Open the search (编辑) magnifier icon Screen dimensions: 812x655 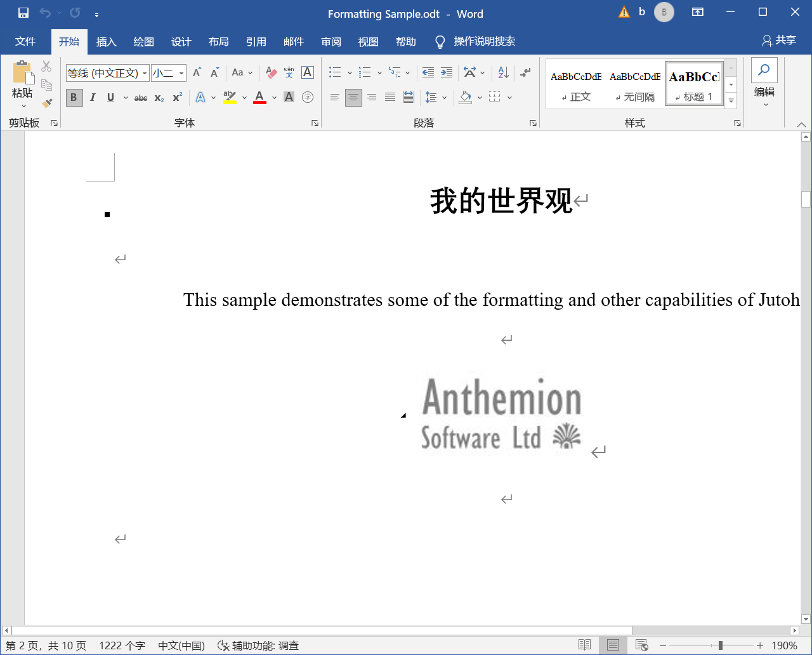[x=764, y=70]
